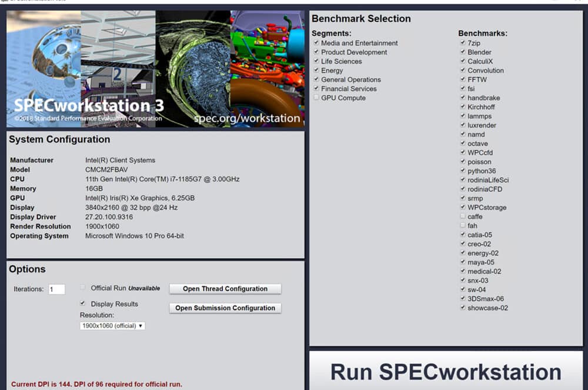
Task: Toggle the maya-05 benchmark checkbox
Action: [463, 262]
